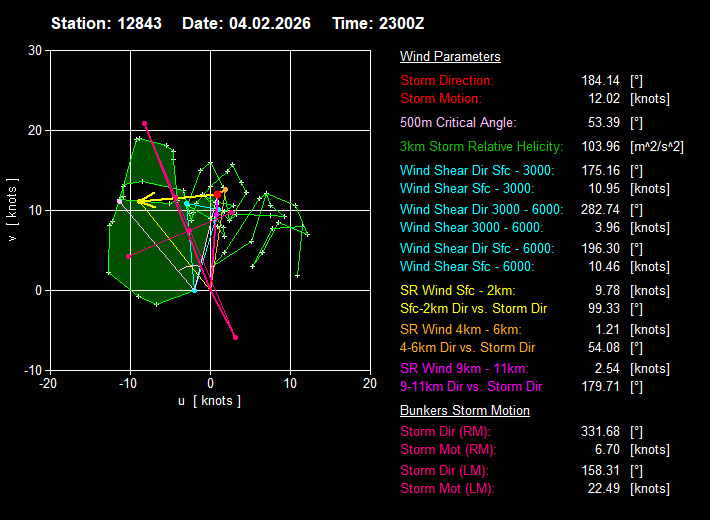This screenshot has width=710, height=520.
Task: Select the Bunkers Storm Motion heading
Action: 465,411
